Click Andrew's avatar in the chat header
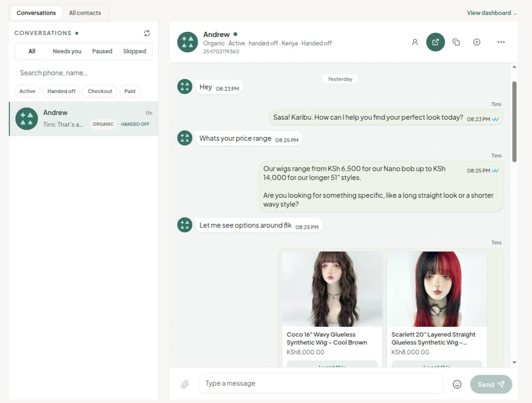The width and height of the screenshot is (532, 403). click(x=188, y=42)
